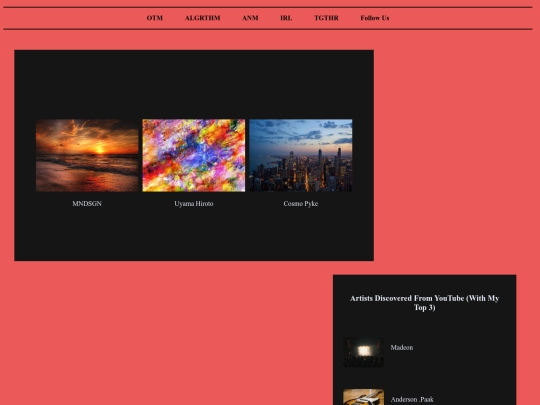This screenshot has width=540, height=405.
Task: Select the Anderson .Paak artist label
Action: 412,399
